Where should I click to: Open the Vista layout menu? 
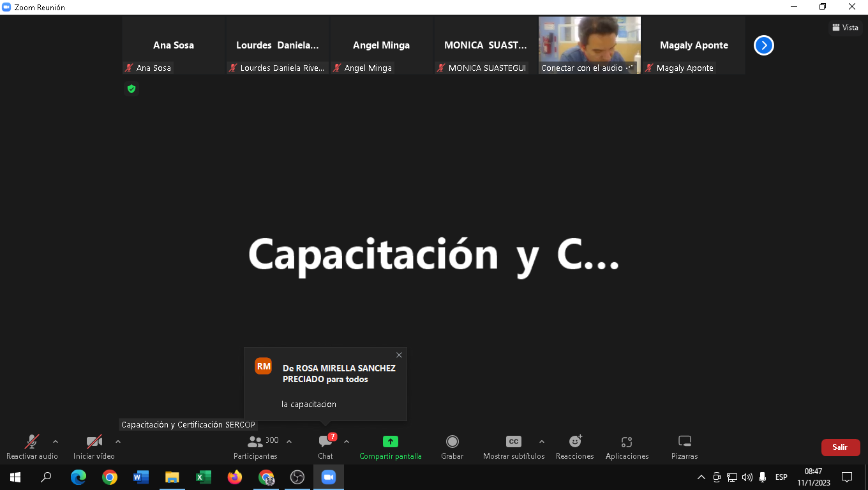point(845,27)
